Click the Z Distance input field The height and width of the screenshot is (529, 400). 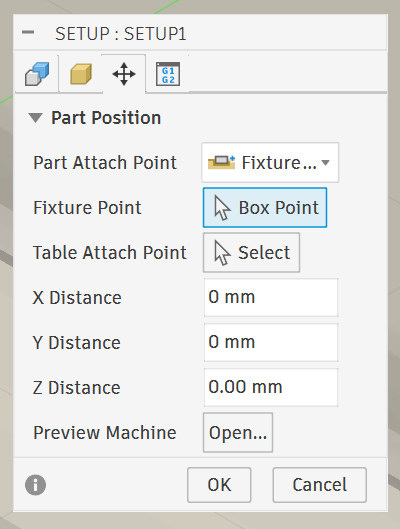tap(271, 387)
